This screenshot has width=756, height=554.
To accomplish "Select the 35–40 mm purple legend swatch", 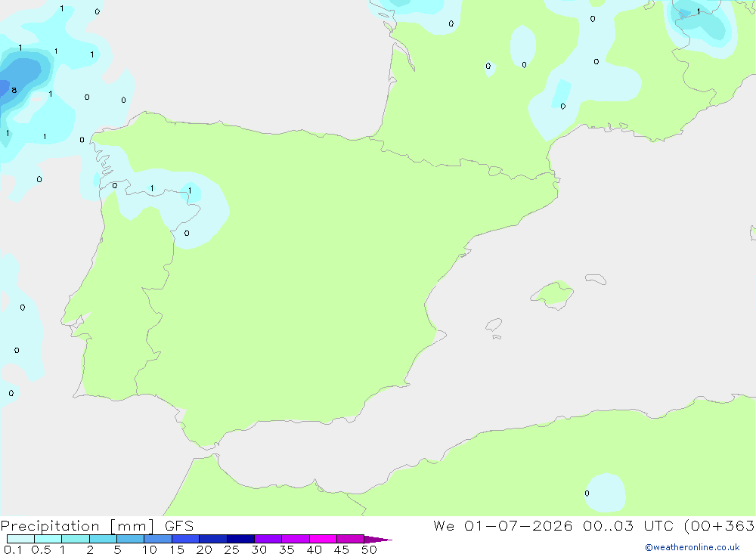I will click(295, 539).
